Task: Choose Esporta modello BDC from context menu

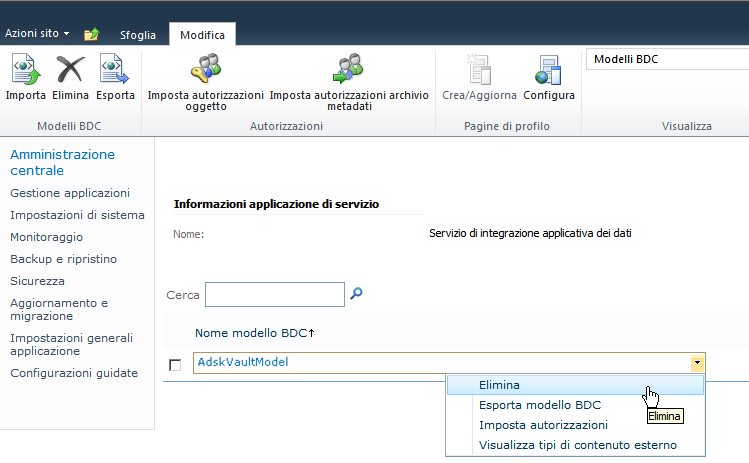Action: tap(539, 405)
